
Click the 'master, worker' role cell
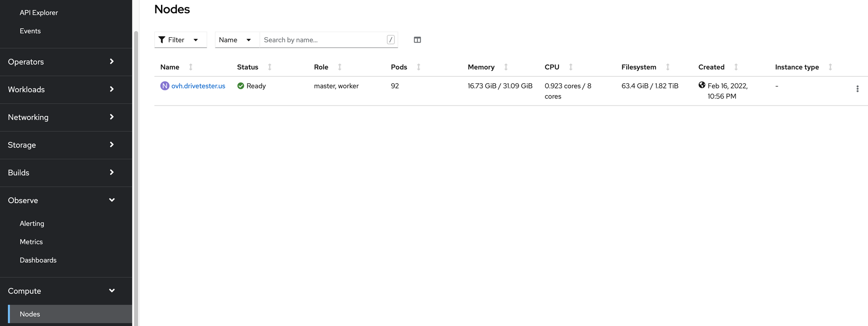click(x=336, y=86)
